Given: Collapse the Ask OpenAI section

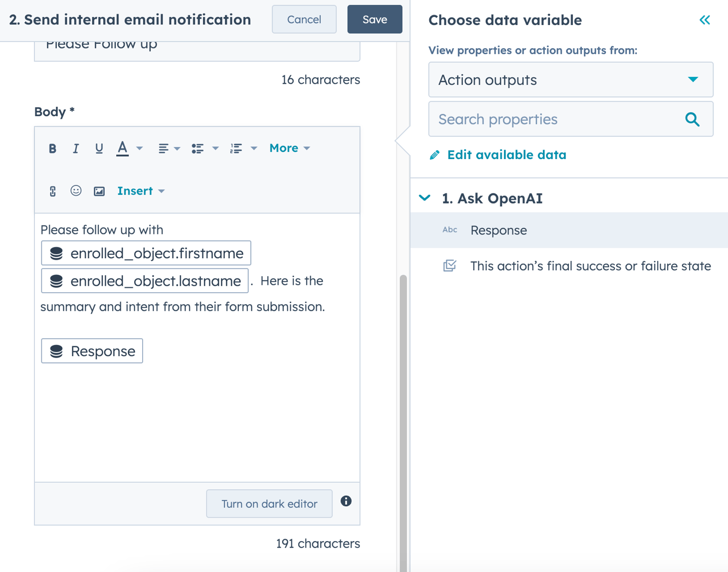Looking at the screenshot, I should click(x=424, y=197).
